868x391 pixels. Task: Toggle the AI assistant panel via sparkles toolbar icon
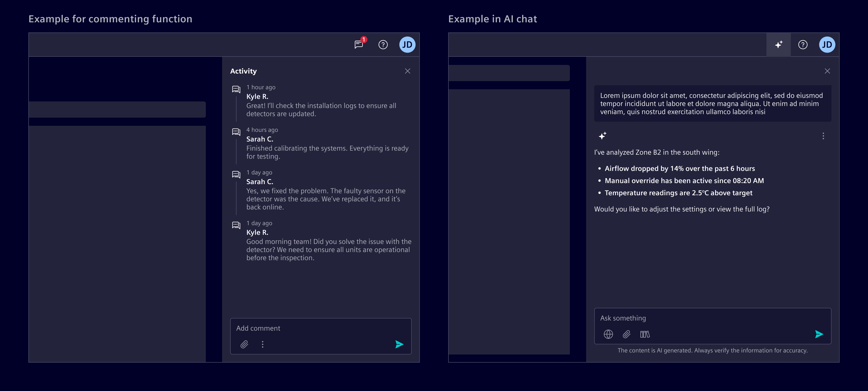pos(778,44)
